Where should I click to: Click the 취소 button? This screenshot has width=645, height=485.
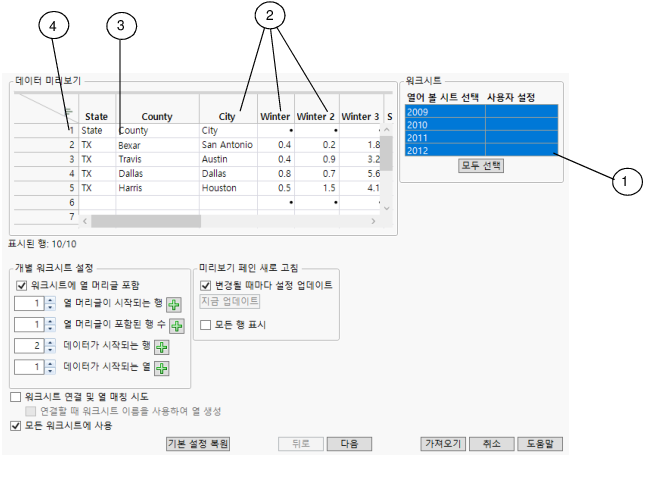492,444
